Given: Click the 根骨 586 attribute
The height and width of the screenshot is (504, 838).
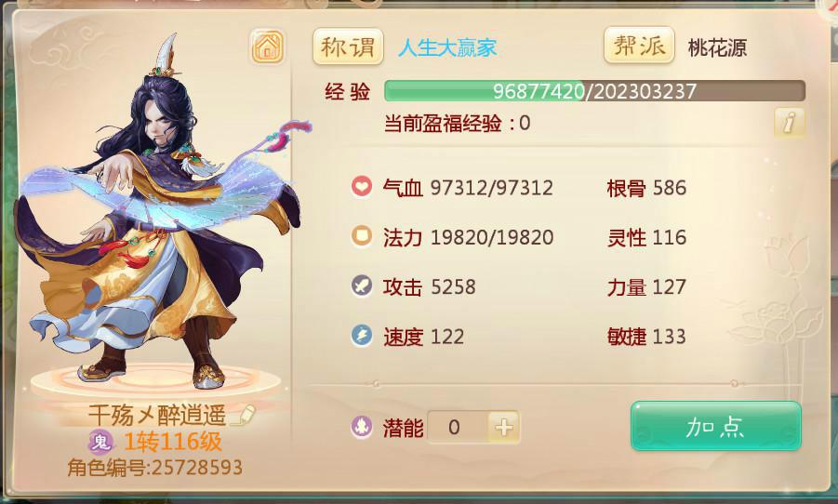Looking at the screenshot, I should [x=646, y=188].
